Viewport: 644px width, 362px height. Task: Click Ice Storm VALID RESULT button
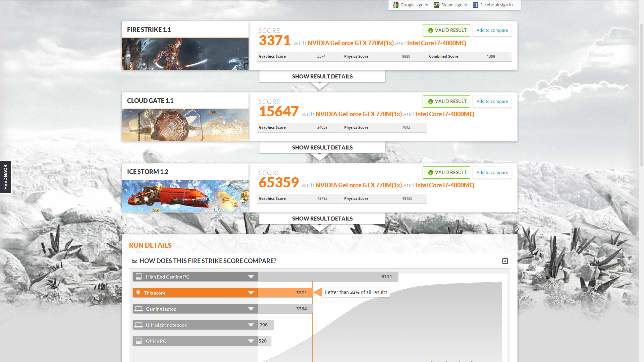pos(446,173)
